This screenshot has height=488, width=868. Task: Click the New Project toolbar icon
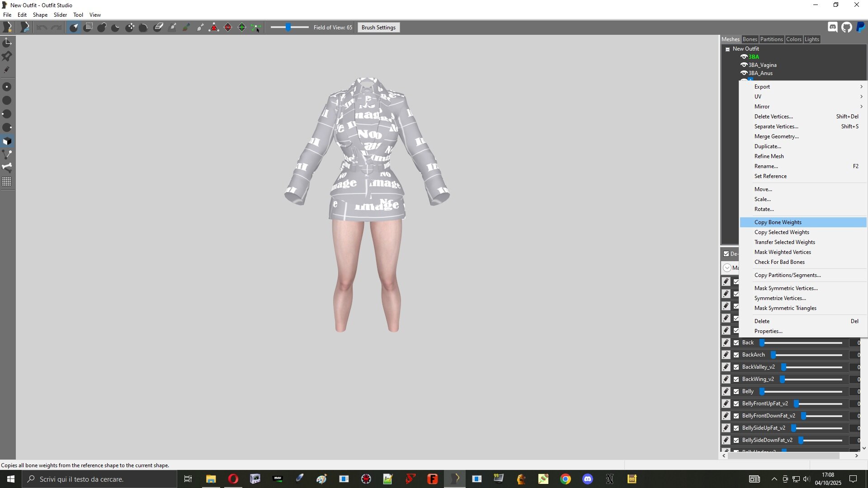click(x=7, y=28)
